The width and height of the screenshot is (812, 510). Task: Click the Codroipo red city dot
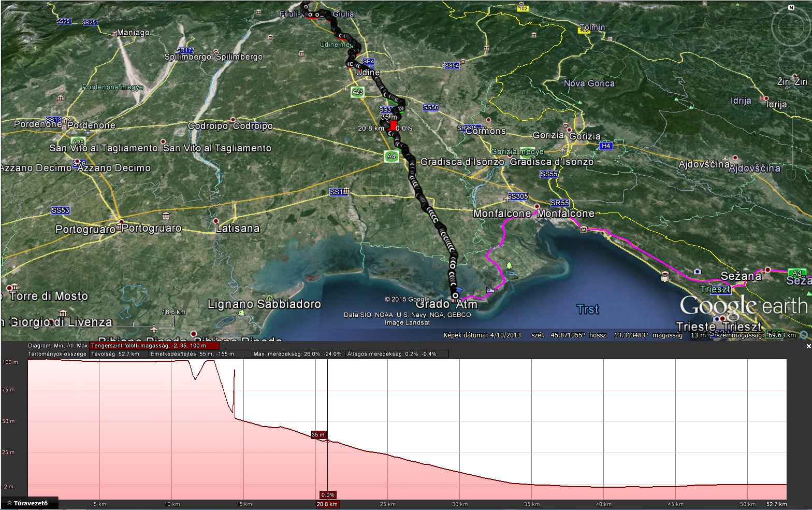click(233, 119)
